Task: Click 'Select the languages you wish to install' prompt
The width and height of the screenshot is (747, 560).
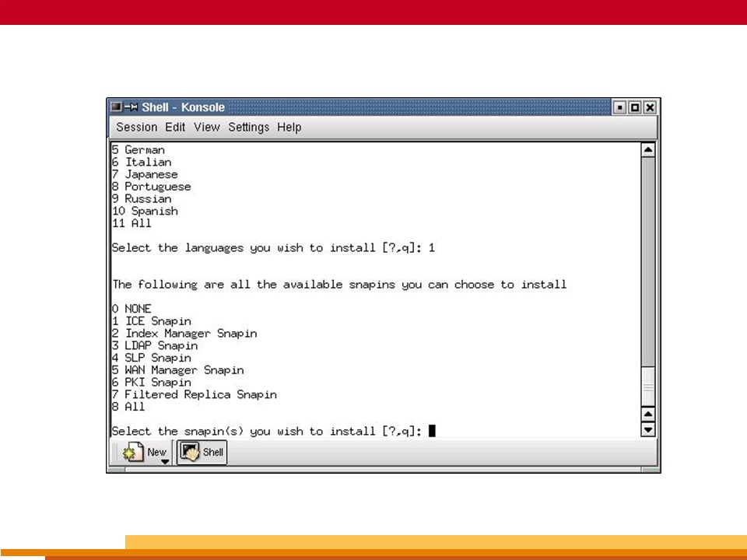Action: (x=273, y=248)
